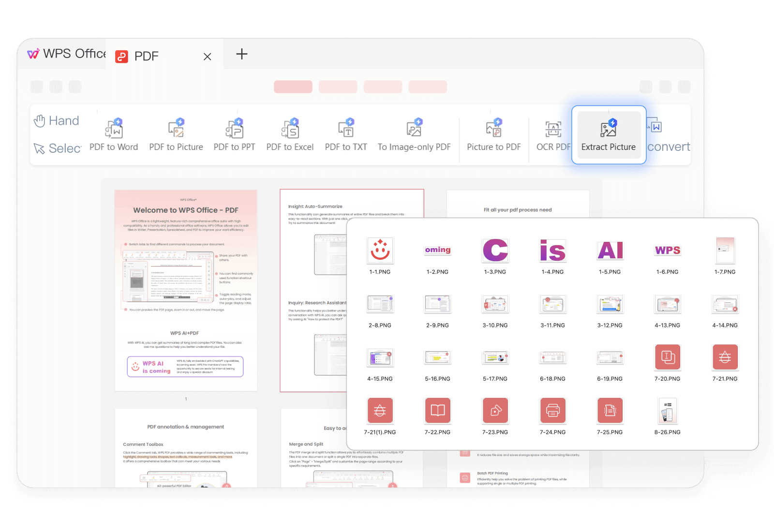This screenshot has width=774, height=532.
Task: Pick the 1-6.PNG WPS logo image
Action: 668,250
